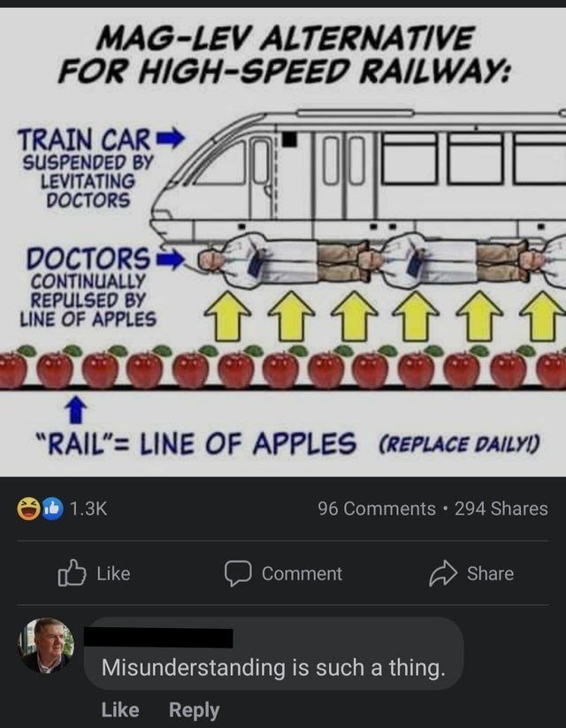
Task: Open the 1.3K reactions count
Action: click(88, 509)
